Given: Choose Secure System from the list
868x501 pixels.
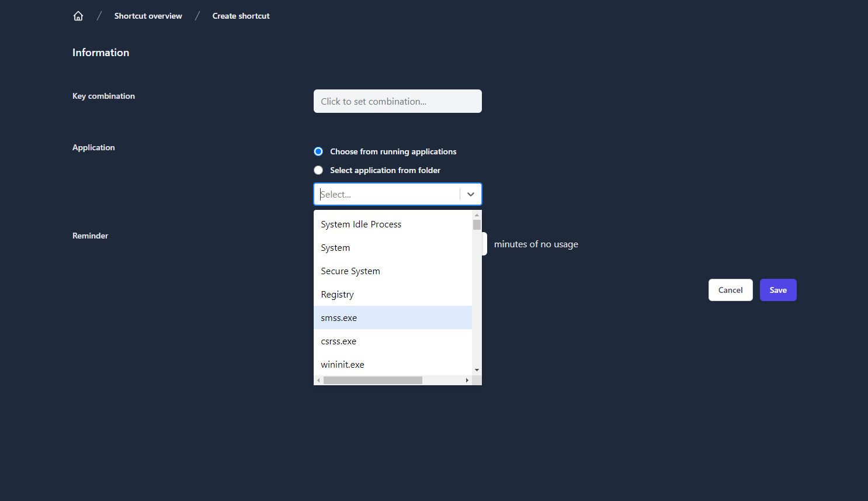Looking at the screenshot, I should point(393,271).
